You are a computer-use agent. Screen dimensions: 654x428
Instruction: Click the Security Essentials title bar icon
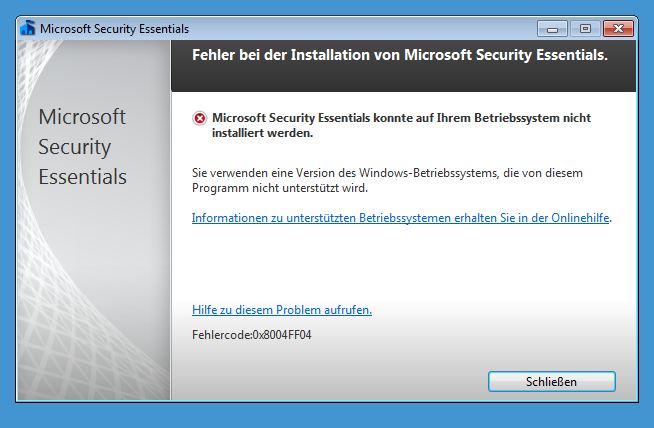pyautogui.click(x=28, y=28)
